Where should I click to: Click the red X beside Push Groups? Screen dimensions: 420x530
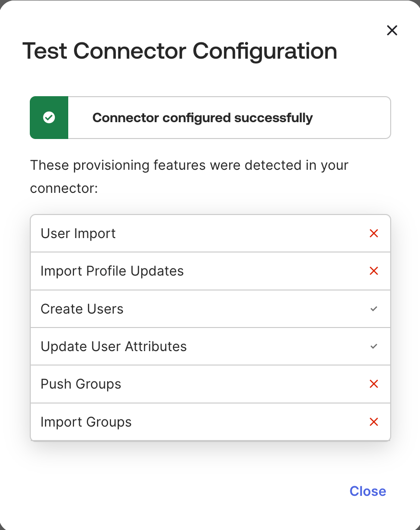[x=373, y=384]
